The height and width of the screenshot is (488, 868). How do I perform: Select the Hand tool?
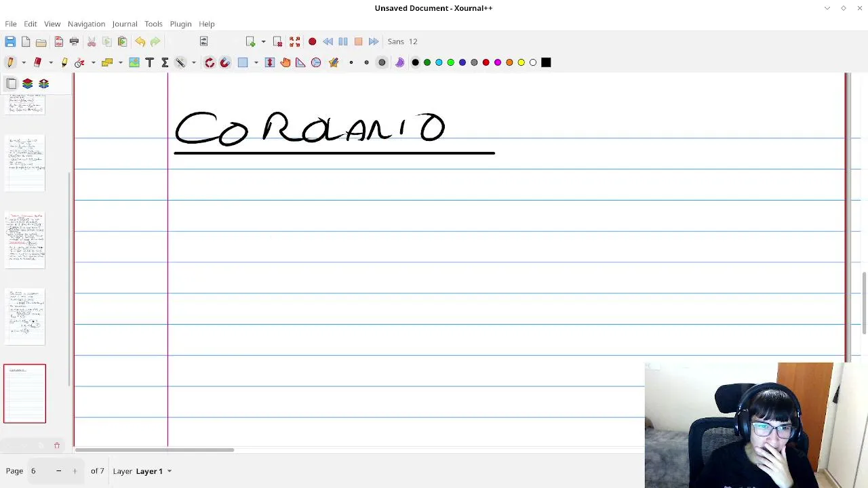pos(285,62)
